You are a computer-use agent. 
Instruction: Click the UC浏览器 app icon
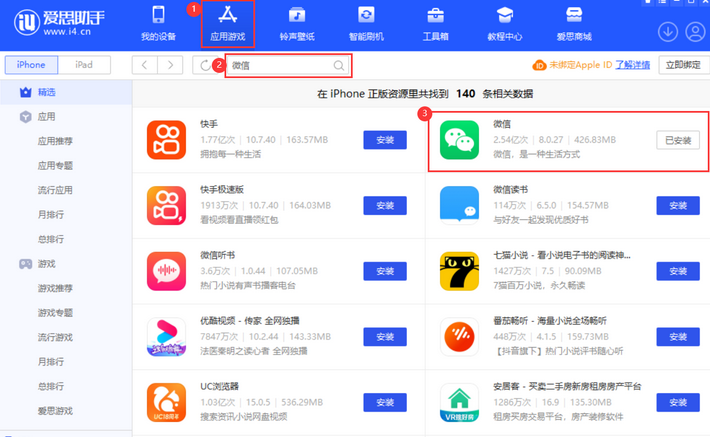(166, 403)
